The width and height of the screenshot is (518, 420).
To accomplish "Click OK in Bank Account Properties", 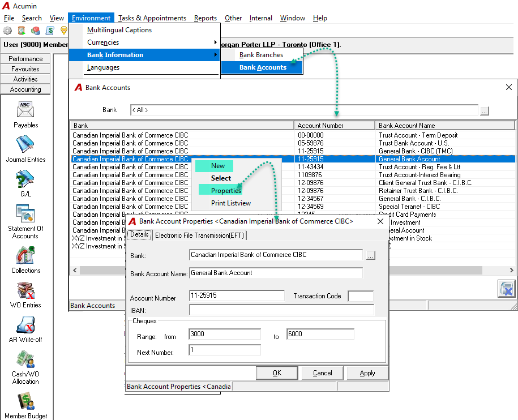I will (x=277, y=373).
